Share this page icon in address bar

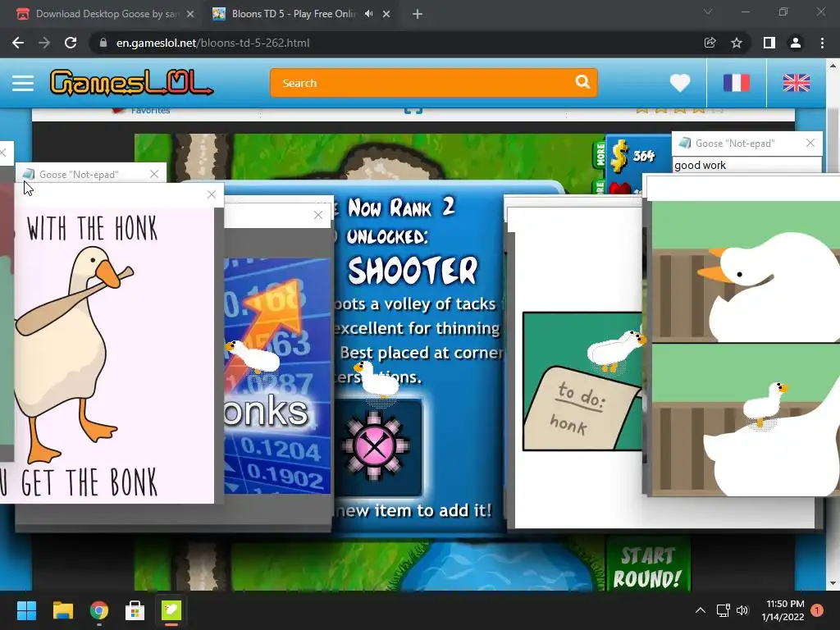click(x=710, y=43)
